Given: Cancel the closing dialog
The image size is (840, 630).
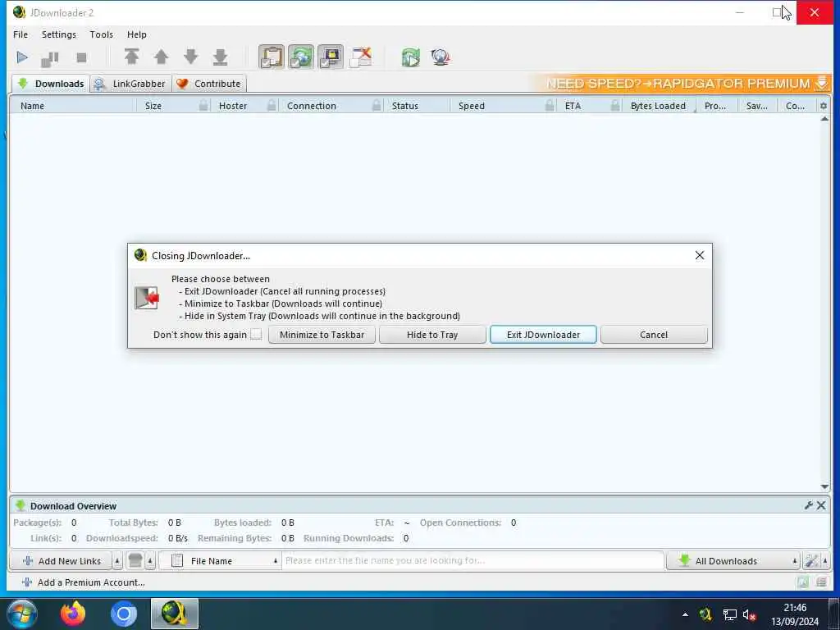Looking at the screenshot, I should [x=654, y=335].
